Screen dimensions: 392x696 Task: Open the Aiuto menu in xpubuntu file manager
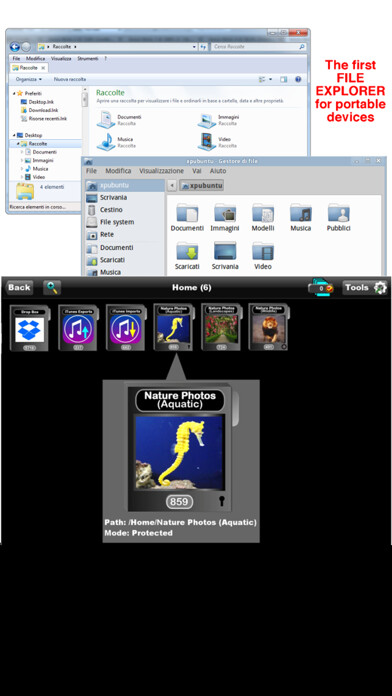pos(218,171)
